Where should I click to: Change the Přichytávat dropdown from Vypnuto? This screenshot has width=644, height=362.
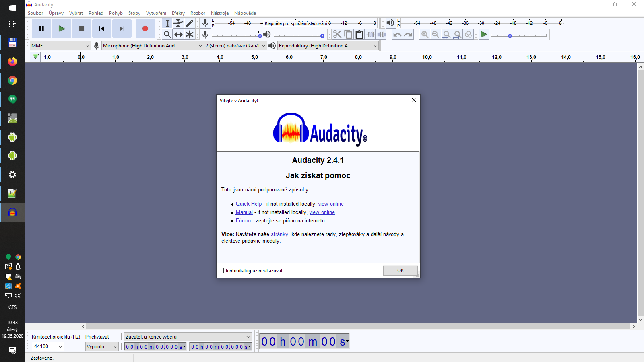[x=101, y=346]
